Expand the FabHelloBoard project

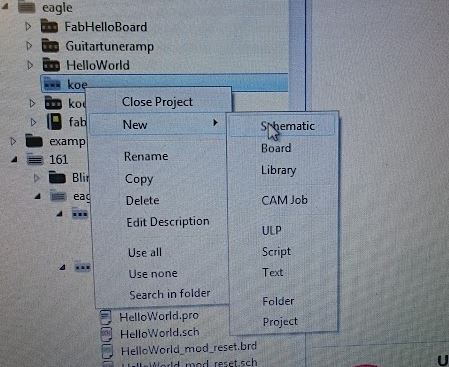29,27
